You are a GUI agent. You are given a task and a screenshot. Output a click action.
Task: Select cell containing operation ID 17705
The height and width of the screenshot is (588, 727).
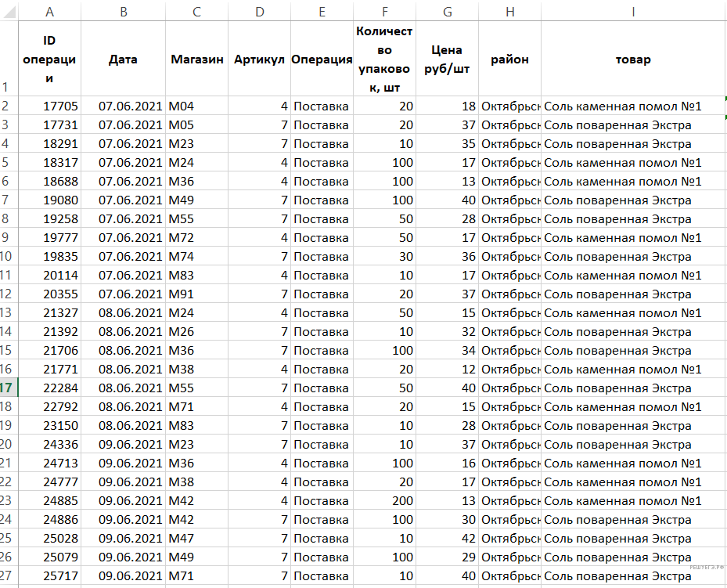pyautogui.click(x=49, y=106)
